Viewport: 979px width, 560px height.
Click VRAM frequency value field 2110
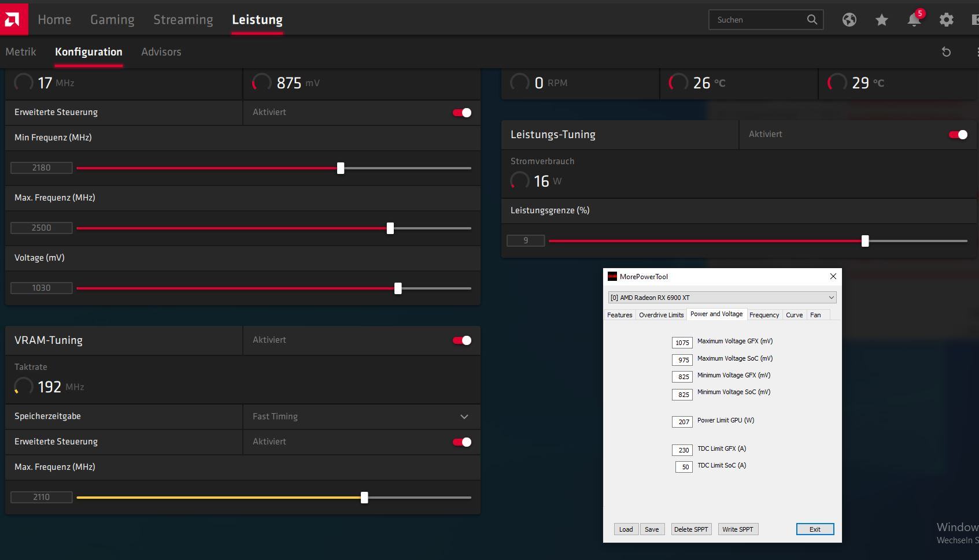(x=42, y=497)
